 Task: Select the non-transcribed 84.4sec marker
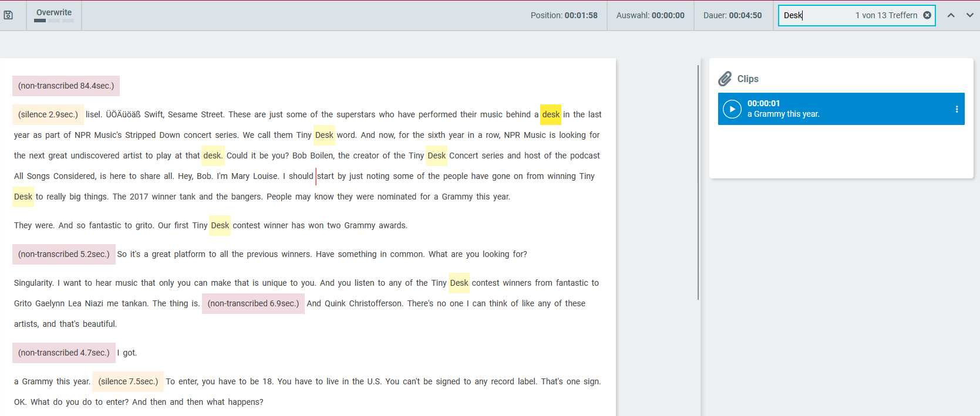tap(66, 86)
